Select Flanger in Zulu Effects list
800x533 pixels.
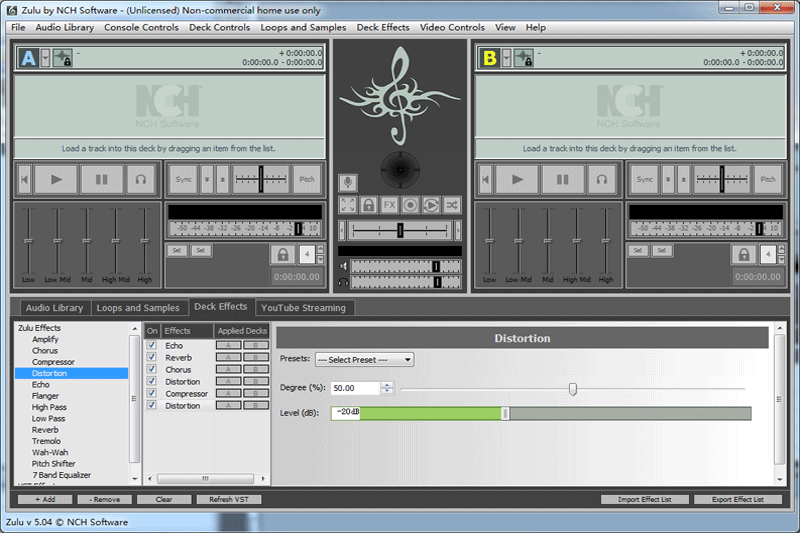(x=45, y=396)
